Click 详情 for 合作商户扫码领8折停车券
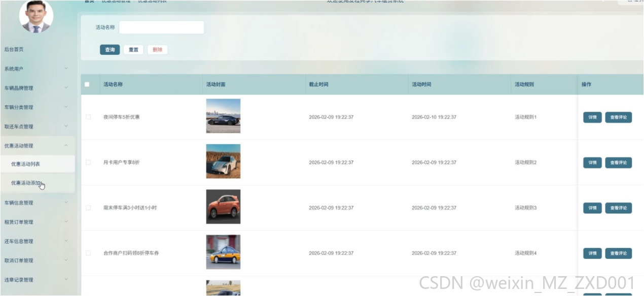This screenshot has width=644, height=296. (x=592, y=253)
